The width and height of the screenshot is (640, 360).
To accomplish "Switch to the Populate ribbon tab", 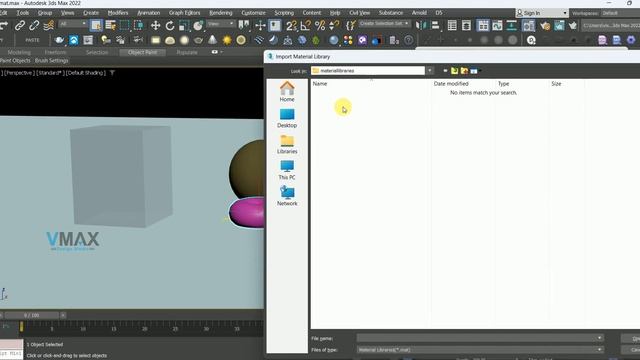I will coord(187,52).
